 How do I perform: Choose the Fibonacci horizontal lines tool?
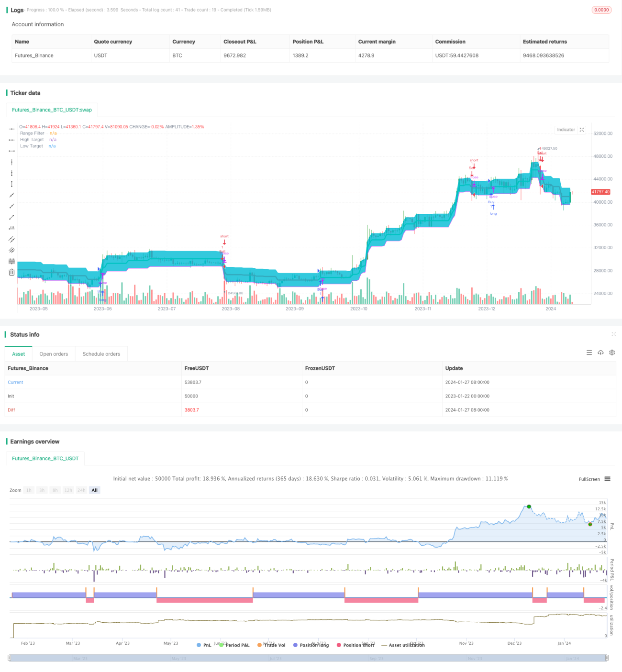click(x=11, y=261)
